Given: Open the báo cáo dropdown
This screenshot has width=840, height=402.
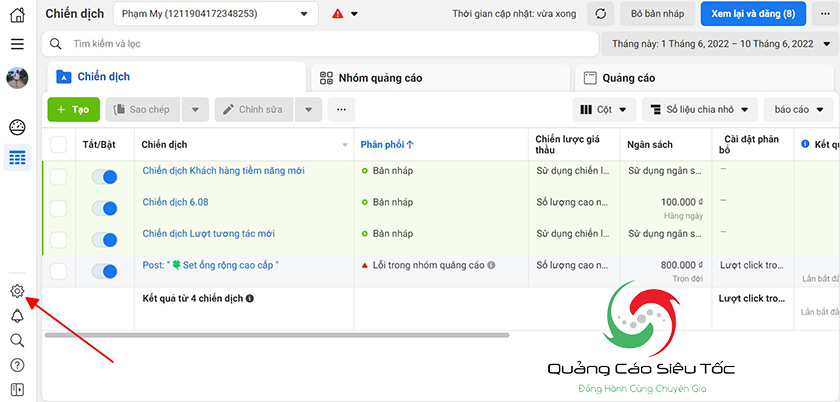Looking at the screenshot, I should (799, 109).
